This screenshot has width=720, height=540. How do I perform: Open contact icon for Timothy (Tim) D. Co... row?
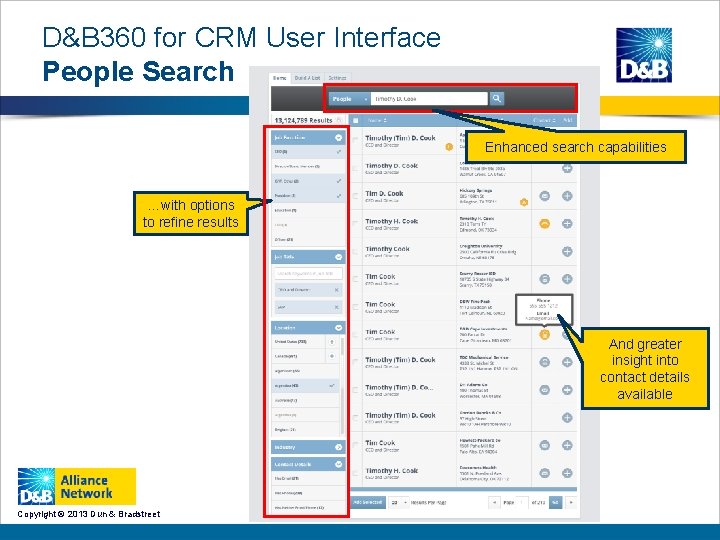(544, 390)
